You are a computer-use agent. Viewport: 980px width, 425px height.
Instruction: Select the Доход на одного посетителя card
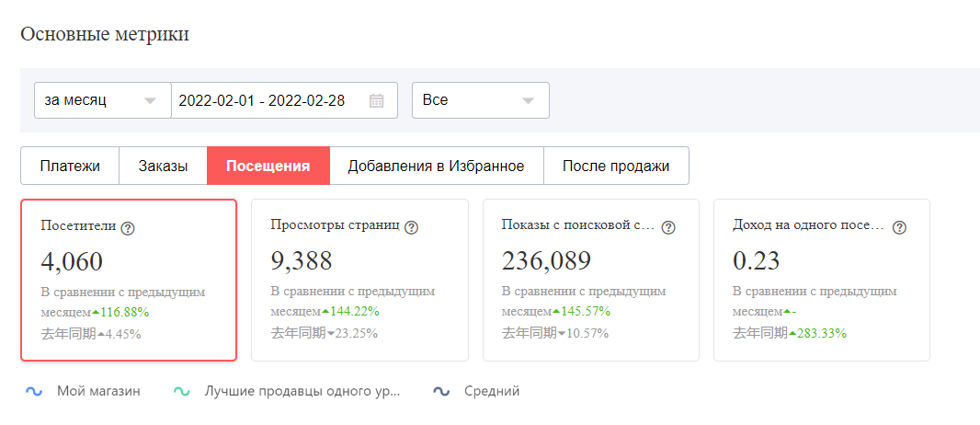pyautogui.click(x=822, y=280)
